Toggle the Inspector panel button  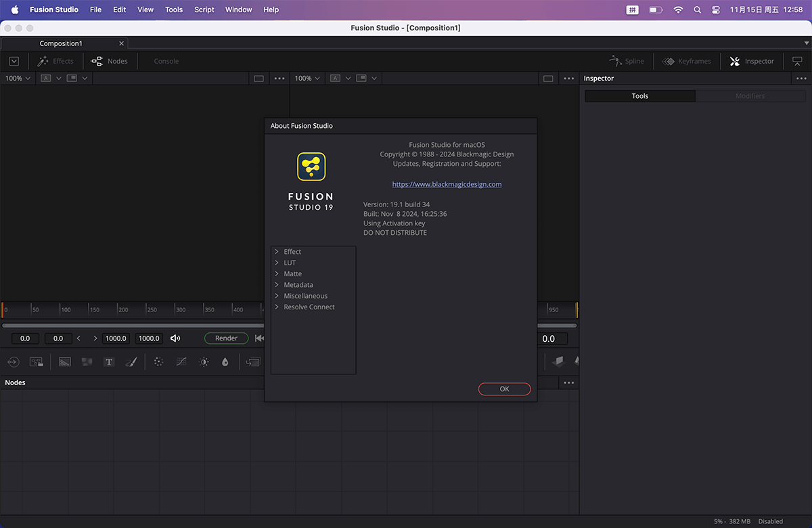pyautogui.click(x=752, y=61)
